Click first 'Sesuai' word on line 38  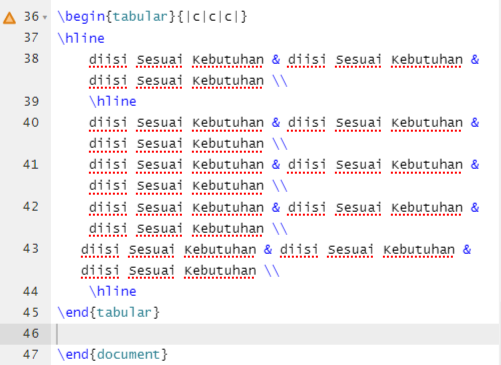click(159, 60)
